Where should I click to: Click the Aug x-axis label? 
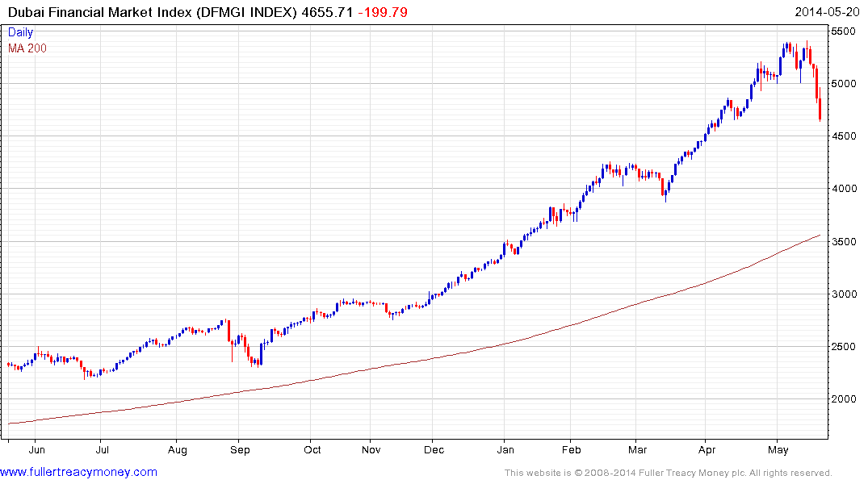[x=177, y=450]
